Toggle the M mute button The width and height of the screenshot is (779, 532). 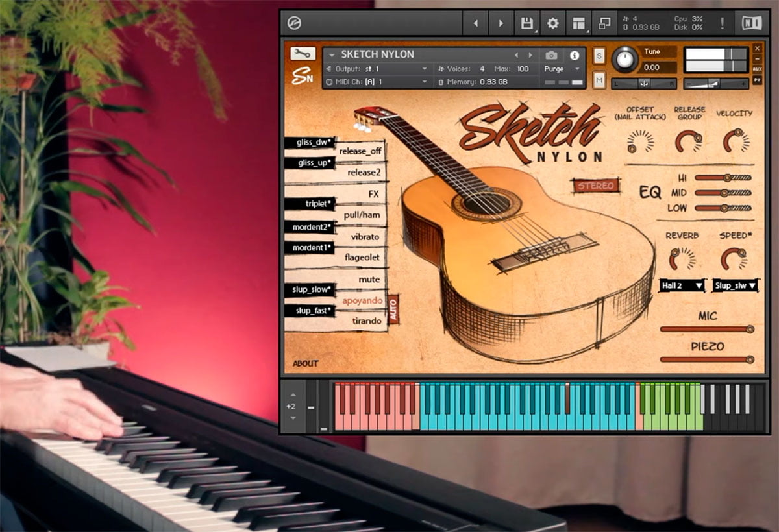pyautogui.click(x=599, y=80)
